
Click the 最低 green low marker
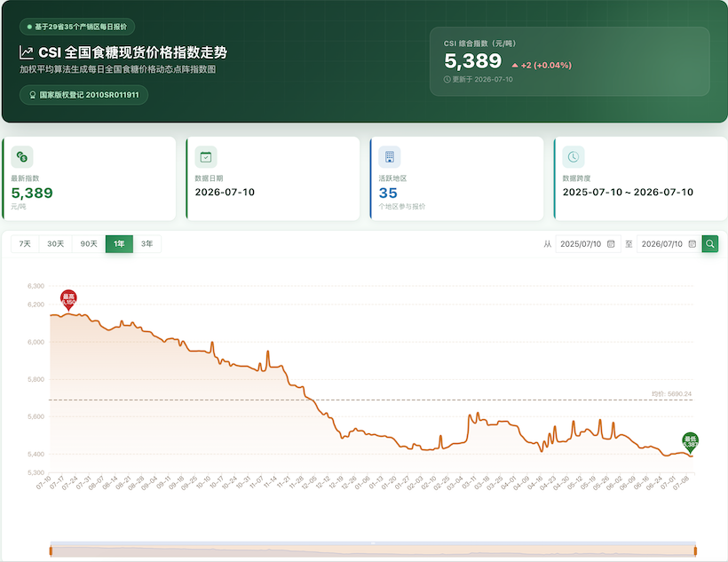pyautogui.click(x=691, y=442)
